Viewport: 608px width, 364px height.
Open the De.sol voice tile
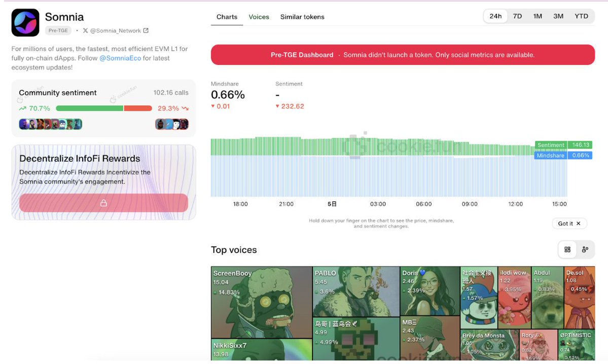point(579,298)
